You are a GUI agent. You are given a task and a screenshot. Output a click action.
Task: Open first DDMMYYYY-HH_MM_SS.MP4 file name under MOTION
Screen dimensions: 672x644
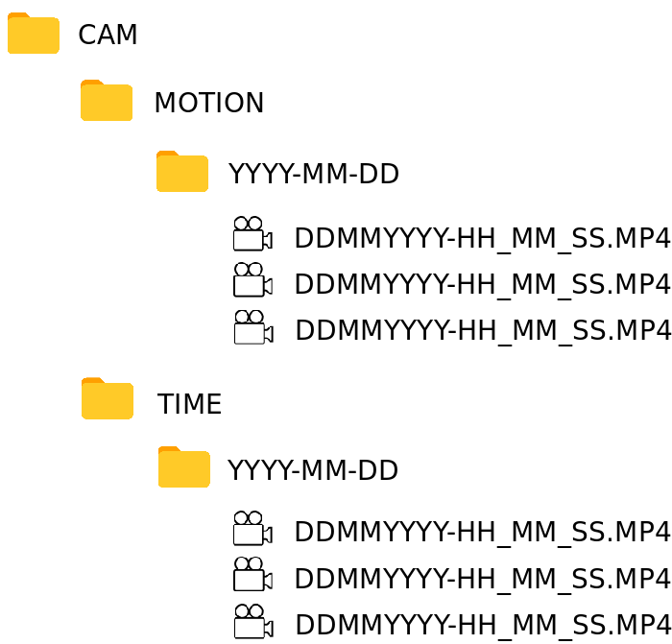click(482, 238)
